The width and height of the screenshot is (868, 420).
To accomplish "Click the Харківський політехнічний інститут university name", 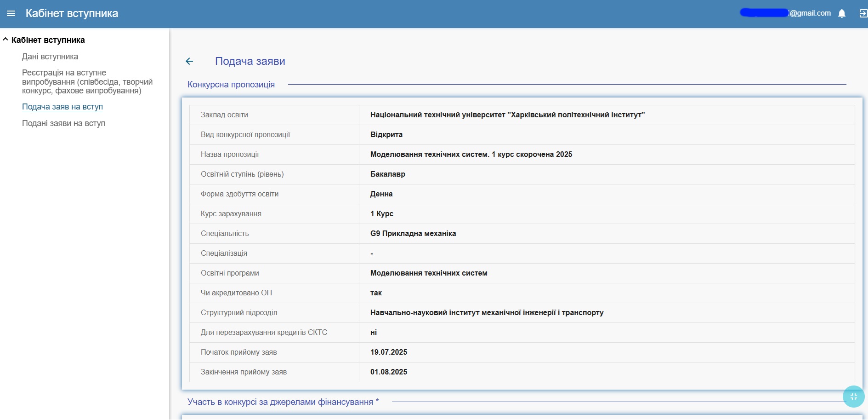I will (x=507, y=115).
